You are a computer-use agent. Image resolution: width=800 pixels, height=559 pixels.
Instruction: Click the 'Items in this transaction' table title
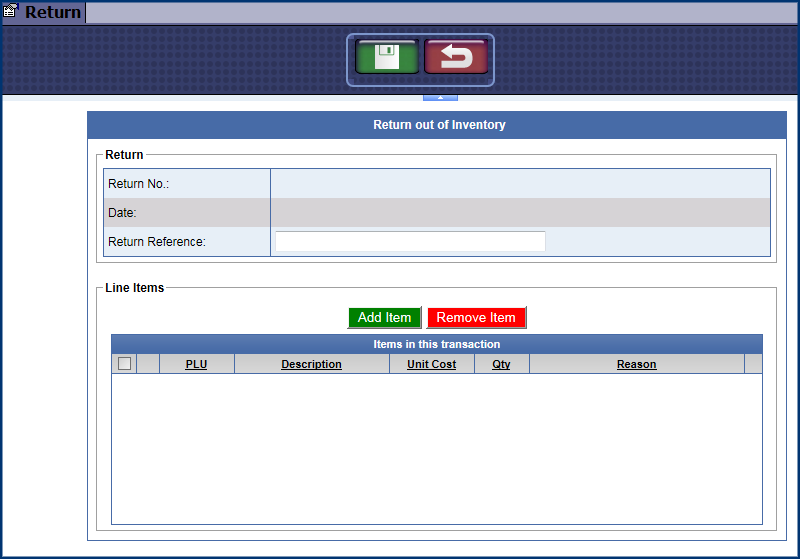click(x=436, y=344)
